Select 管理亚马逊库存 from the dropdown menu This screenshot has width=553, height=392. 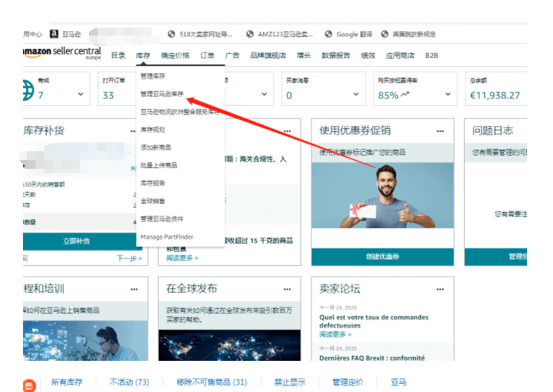tap(162, 94)
